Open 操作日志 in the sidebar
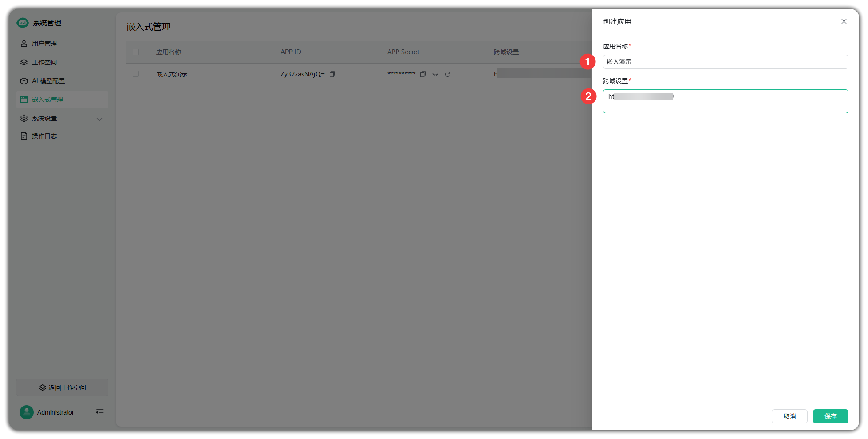The width and height of the screenshot is (868, 439). point(44,136)
